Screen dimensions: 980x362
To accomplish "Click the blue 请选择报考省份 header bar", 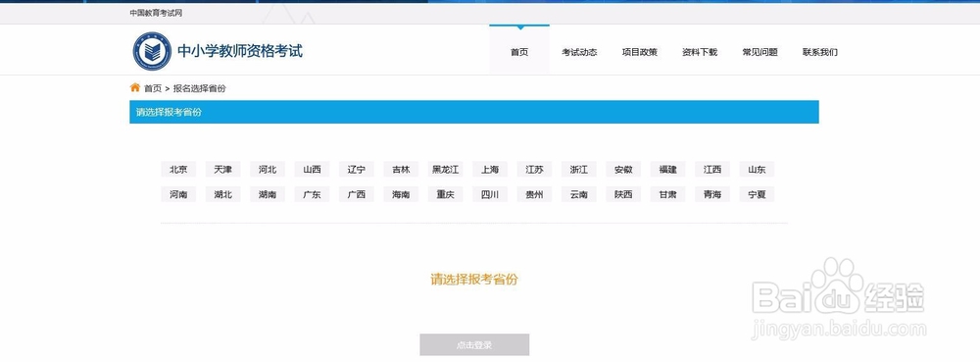I will click(473, 112).
